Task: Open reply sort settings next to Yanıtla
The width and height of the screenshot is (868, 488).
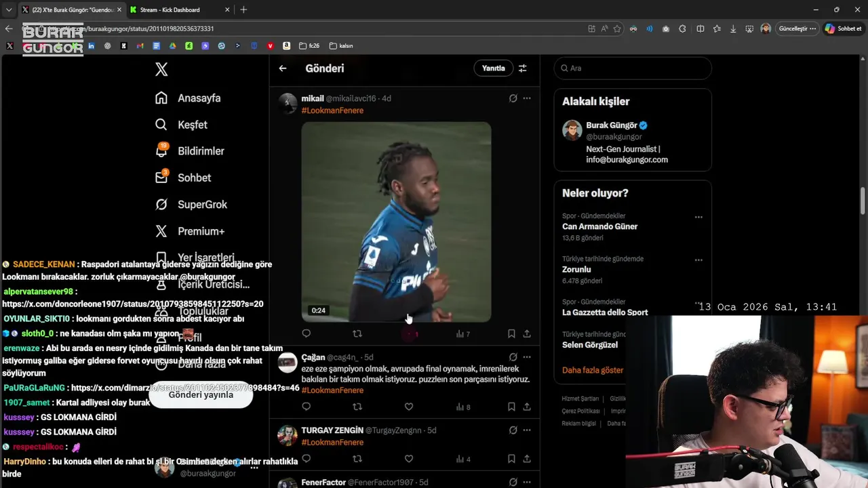Action: [x=522, y=68]
